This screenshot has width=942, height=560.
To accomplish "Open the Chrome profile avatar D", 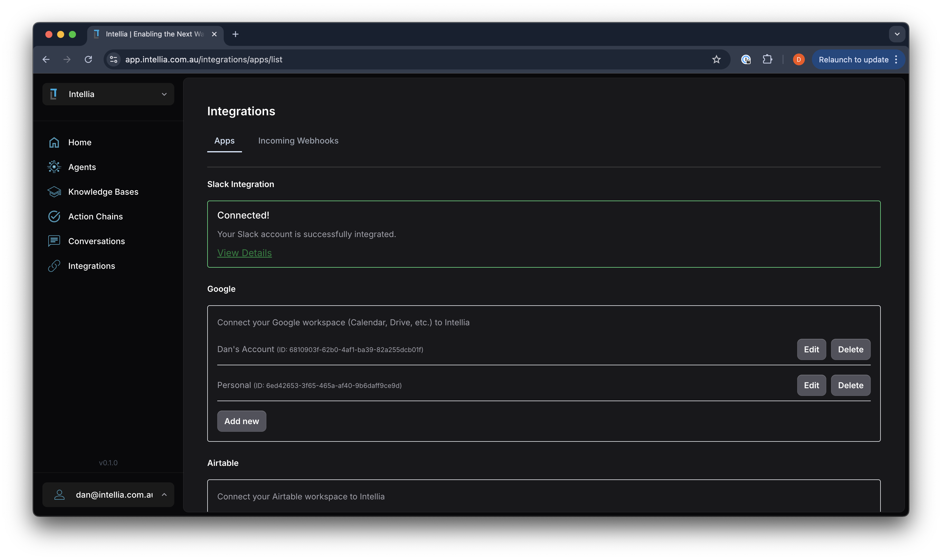I will tap(798, 59).
